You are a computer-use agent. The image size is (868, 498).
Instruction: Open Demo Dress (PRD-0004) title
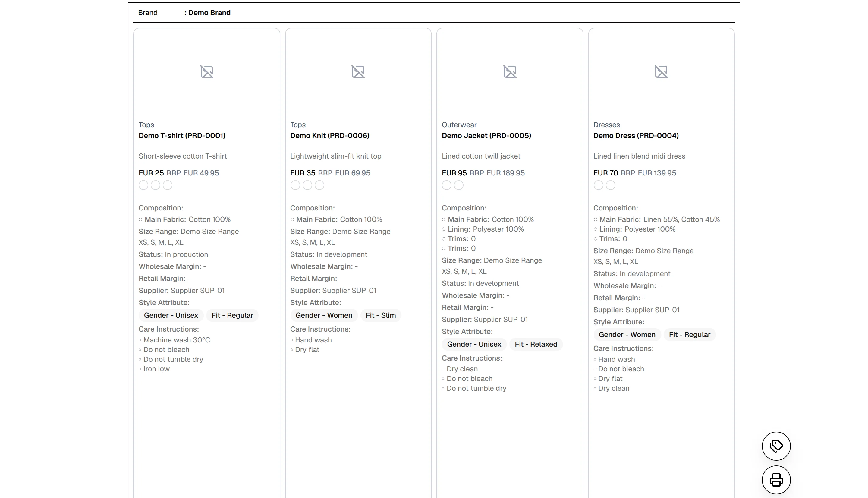[x=636, y=135]
